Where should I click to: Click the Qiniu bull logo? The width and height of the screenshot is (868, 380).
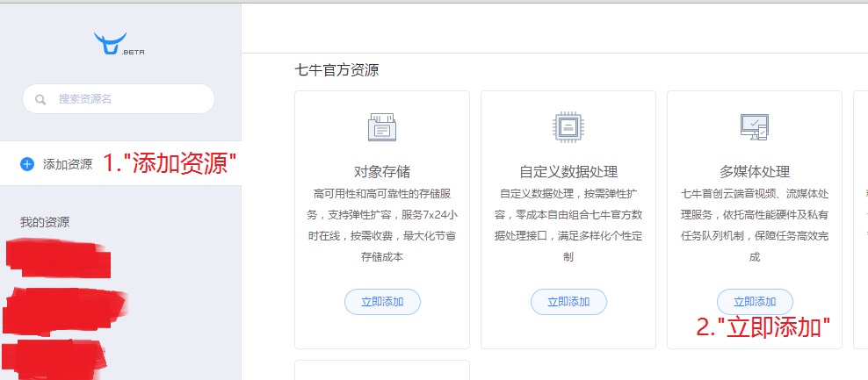click(x=110, y=43)
